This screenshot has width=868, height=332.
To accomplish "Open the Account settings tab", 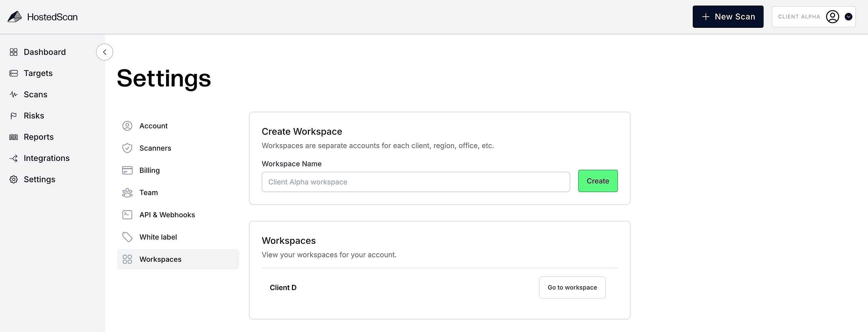I will click(x=153, y=126).
